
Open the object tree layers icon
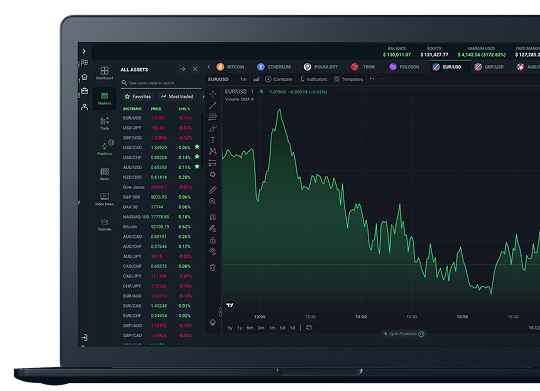point(213,322)
